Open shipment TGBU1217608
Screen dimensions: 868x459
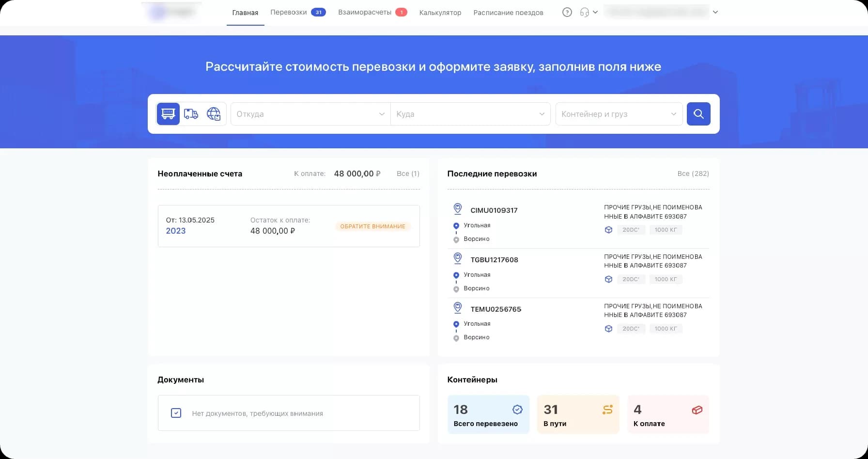point(494,260)
